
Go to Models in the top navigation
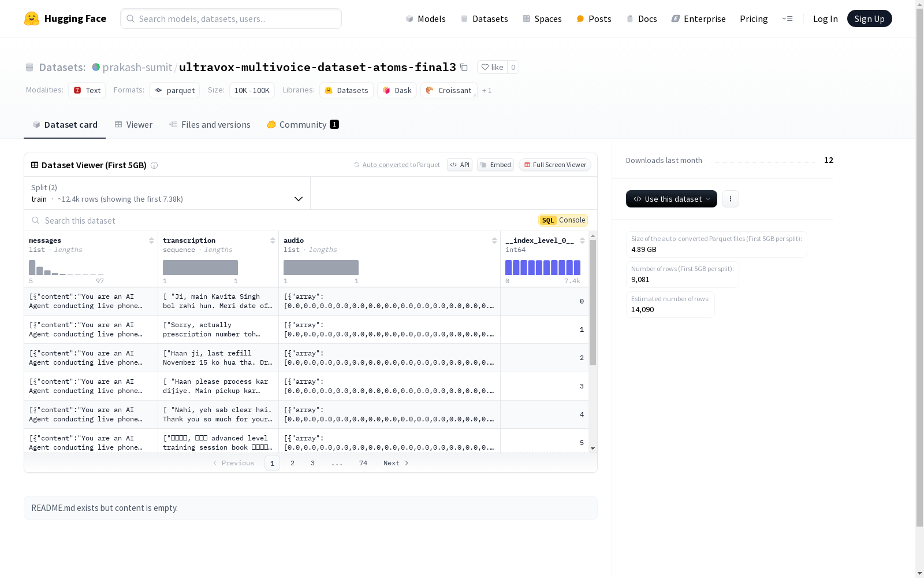coord(426,18)
